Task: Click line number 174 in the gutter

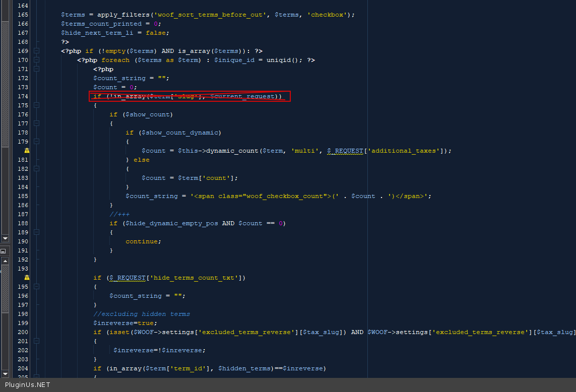Action: click(23, 96)
